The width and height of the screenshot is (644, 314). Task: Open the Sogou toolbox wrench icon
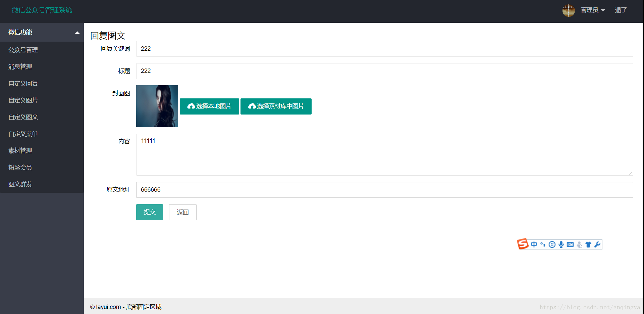(x=597, y=244)
